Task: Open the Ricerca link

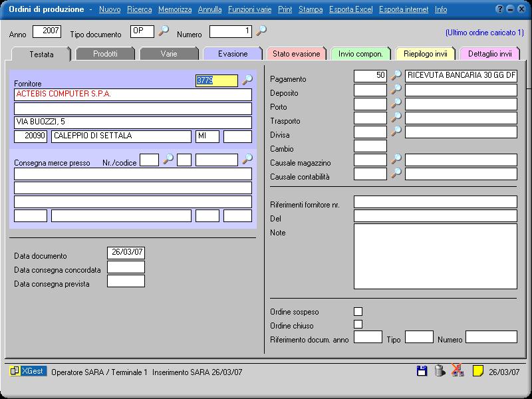Action: [x=139, y=9]
